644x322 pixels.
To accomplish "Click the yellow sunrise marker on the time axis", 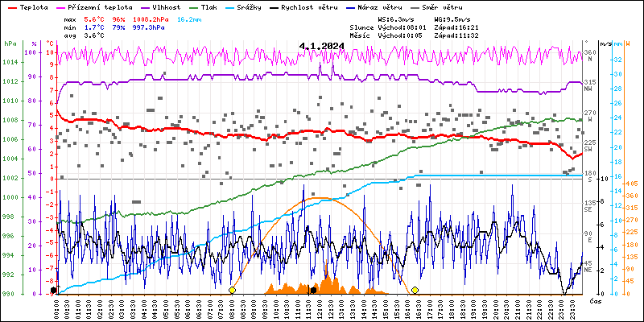I will [232, 290].
